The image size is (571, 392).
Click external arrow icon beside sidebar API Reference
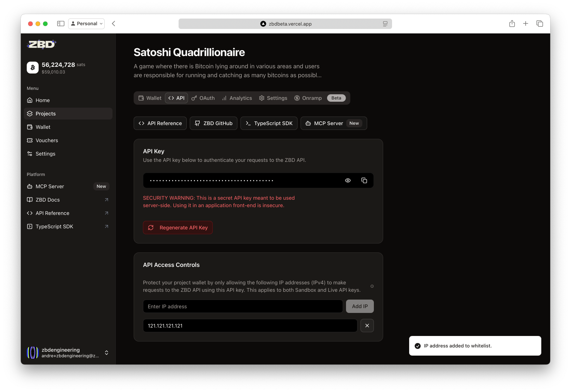[107, 213]
